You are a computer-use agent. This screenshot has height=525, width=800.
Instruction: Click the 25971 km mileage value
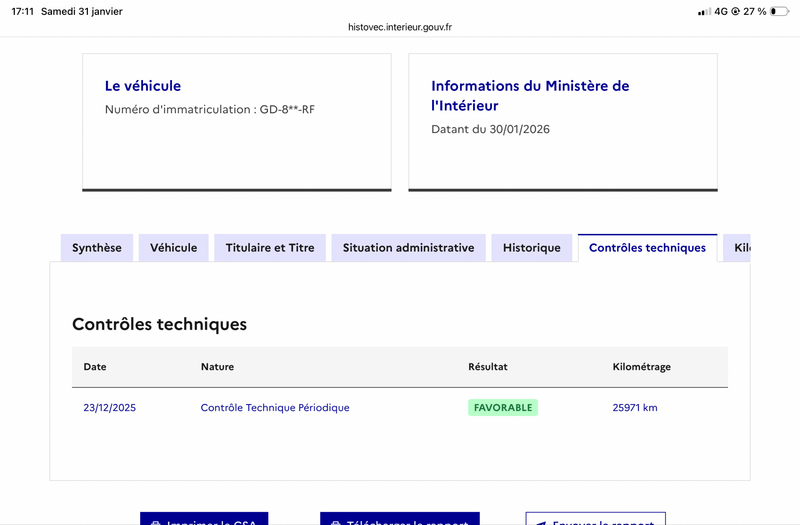tap(635, 408)
